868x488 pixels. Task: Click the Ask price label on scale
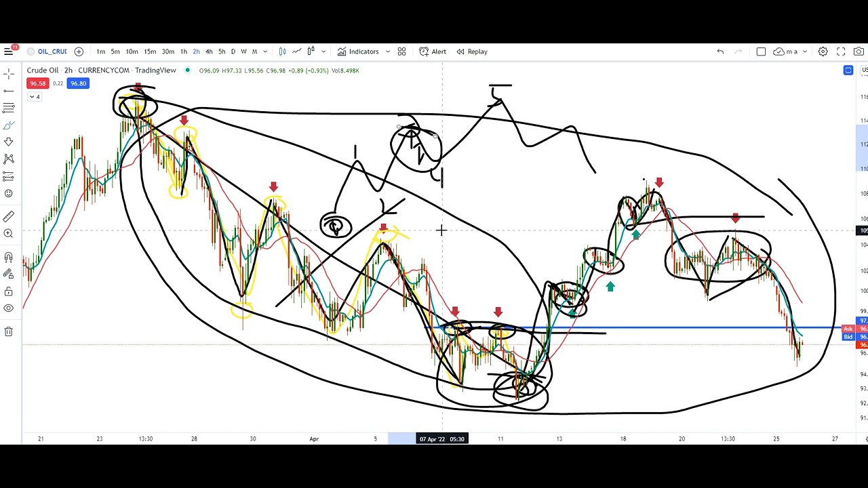click(x=848, y=329)
